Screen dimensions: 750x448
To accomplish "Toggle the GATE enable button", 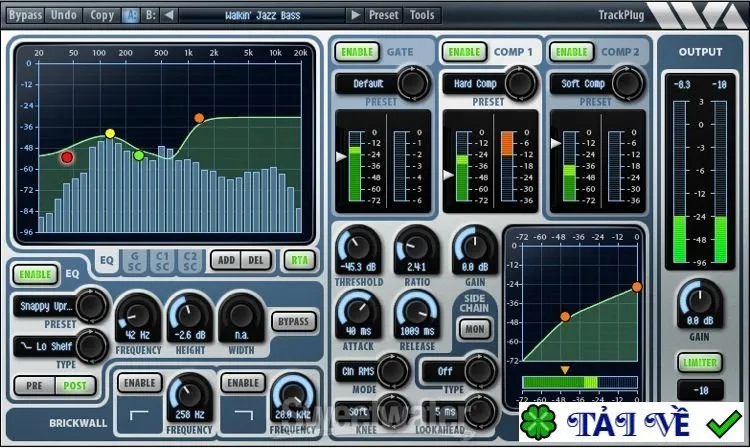I will [357, 52].
